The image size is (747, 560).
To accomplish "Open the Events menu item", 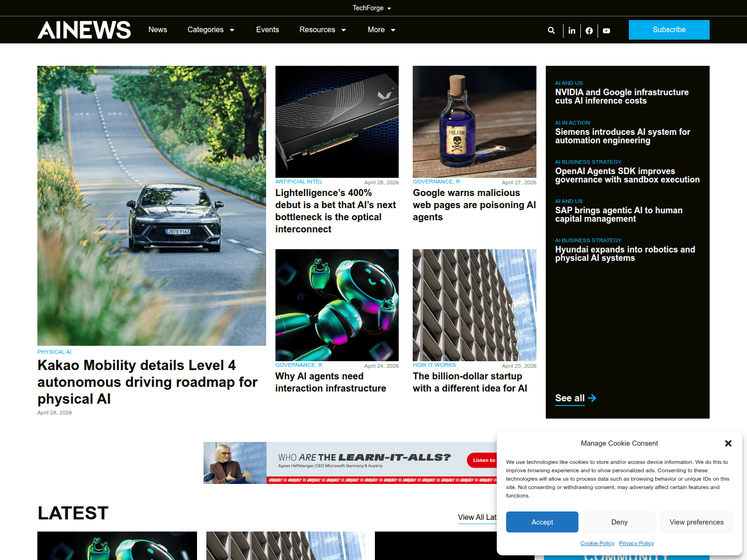I will (x=268, y=30).
